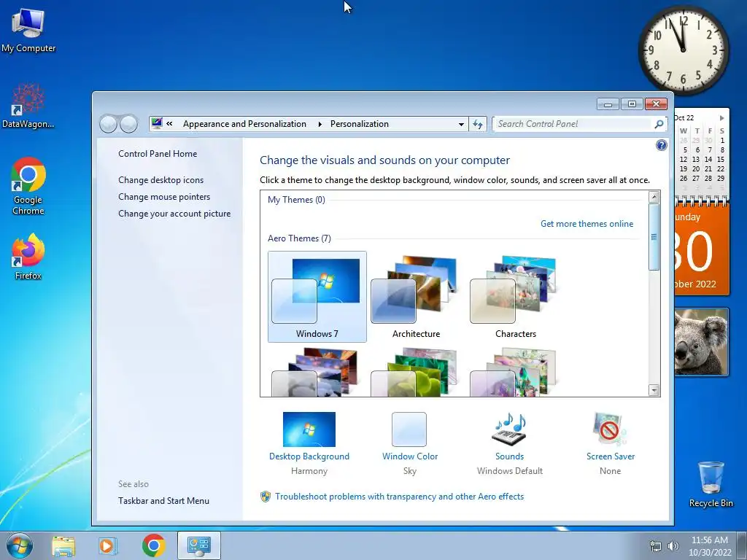Click Get more themes online
This screenshot has height=560, width=747.
587,224
